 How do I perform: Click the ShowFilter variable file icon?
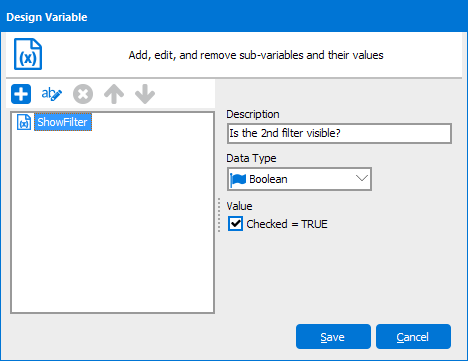point(24,122)
